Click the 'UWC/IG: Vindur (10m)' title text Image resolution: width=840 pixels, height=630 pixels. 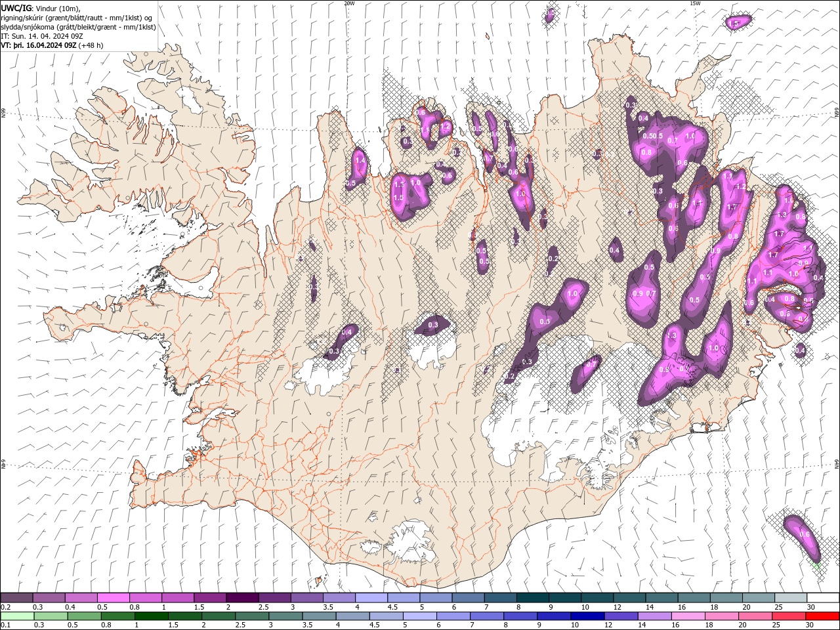[x=39, y=8]
